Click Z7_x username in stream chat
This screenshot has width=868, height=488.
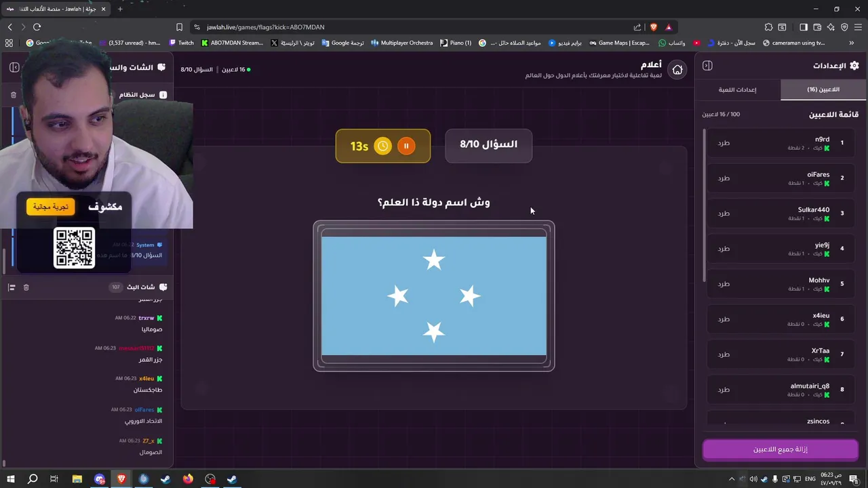[148, 441]
